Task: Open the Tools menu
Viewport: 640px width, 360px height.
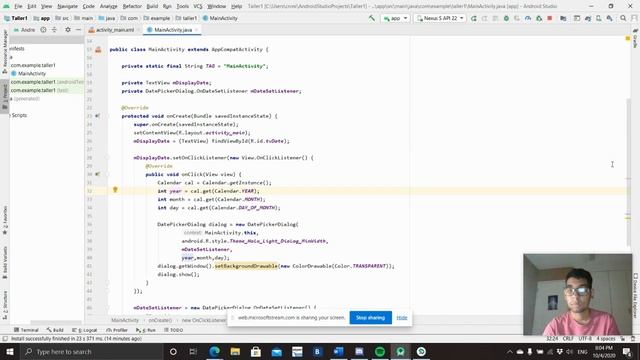Action: (182, 6)
